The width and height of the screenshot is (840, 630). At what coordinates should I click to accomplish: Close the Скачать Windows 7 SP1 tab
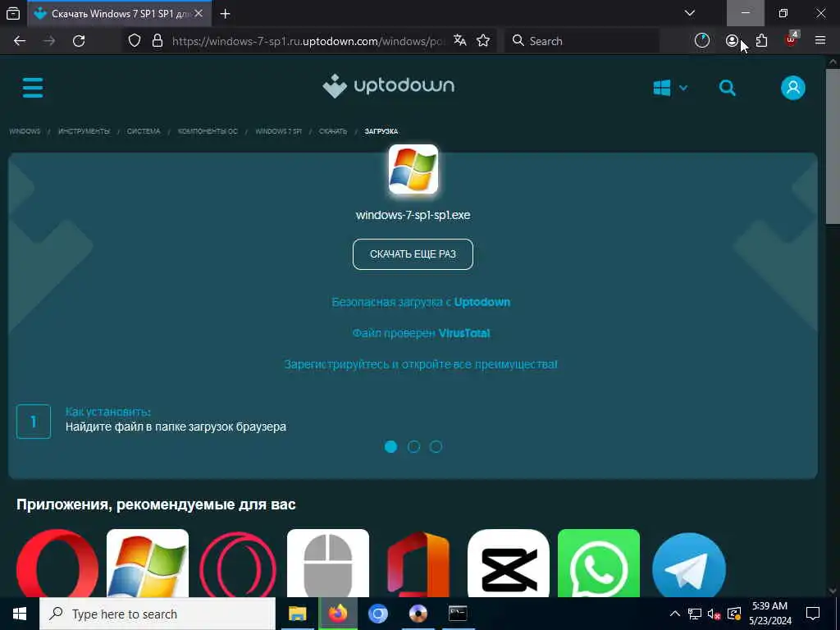pos(199,14)
